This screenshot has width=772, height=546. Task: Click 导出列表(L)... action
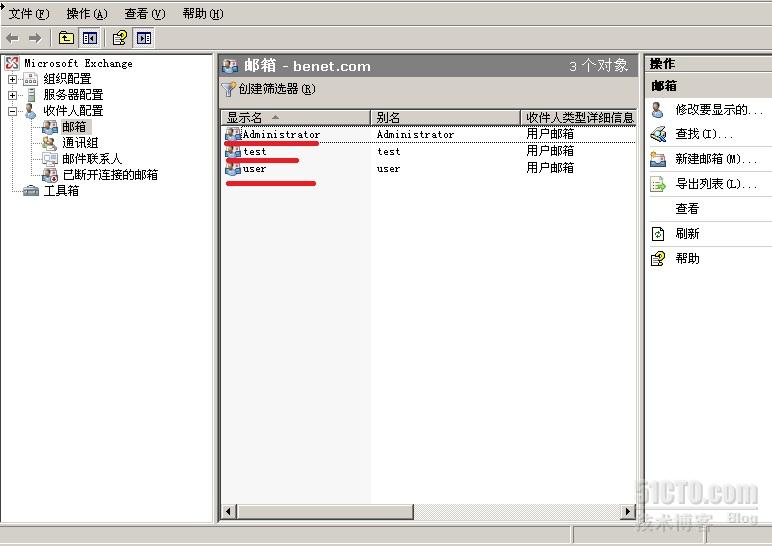pos(716,184)
